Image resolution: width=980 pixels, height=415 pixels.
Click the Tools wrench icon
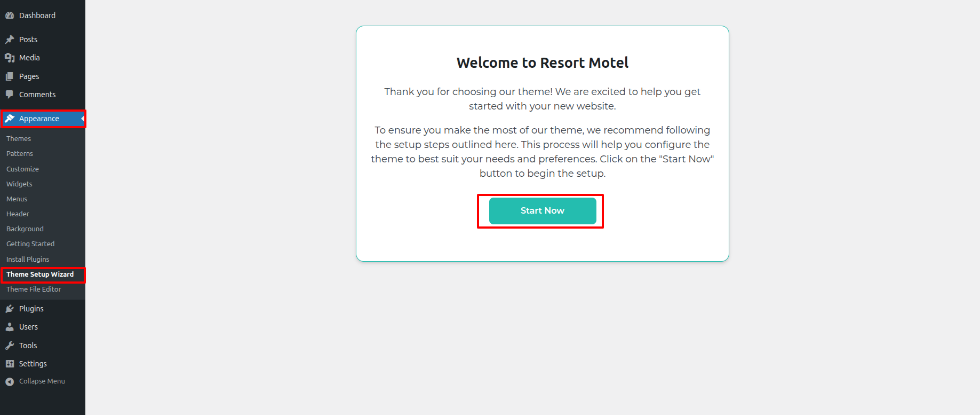point(10,346)
